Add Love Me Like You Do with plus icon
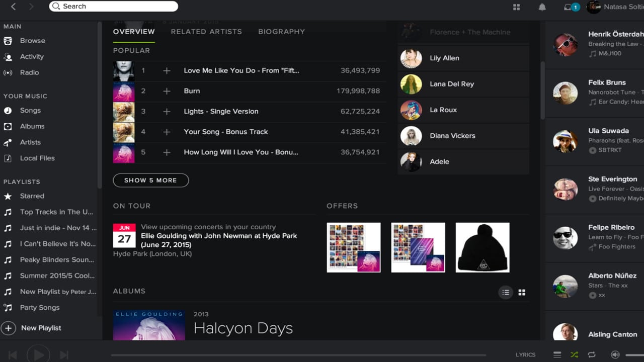 click(x=167, y=71)
